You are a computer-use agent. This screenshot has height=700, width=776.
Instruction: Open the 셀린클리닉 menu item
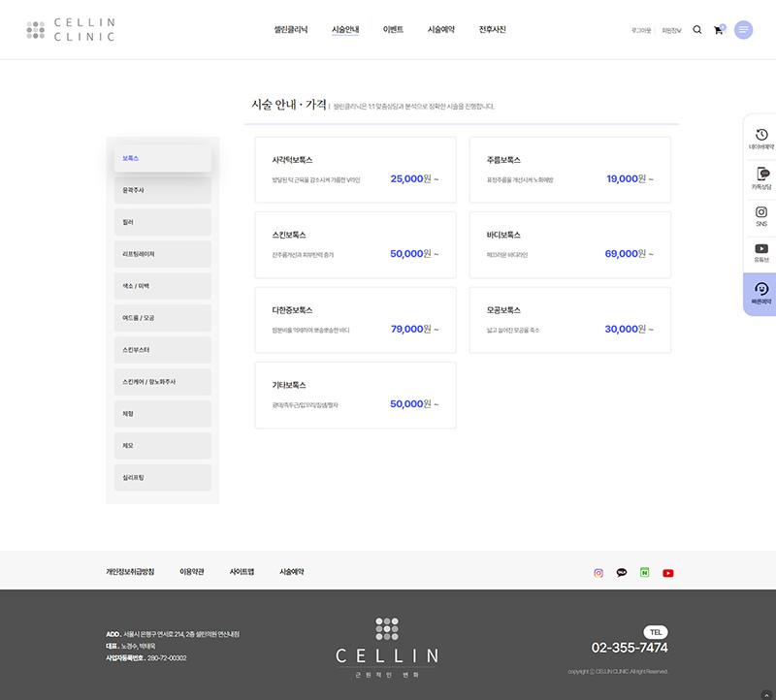click(x=291, y=30)
